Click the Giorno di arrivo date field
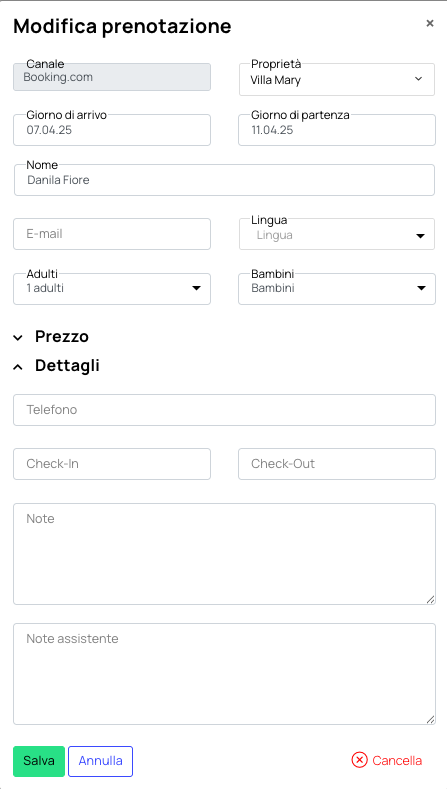 [112, 130]
